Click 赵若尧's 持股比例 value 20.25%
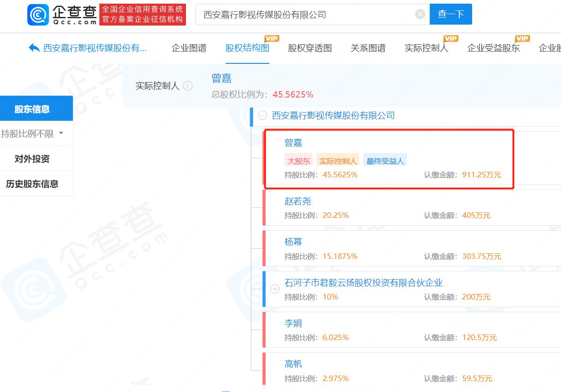This screenshot has height=392, width=561. tap(335, 215)
